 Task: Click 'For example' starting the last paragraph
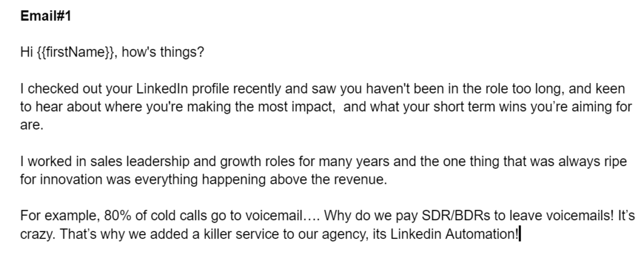tap(60, 216)
